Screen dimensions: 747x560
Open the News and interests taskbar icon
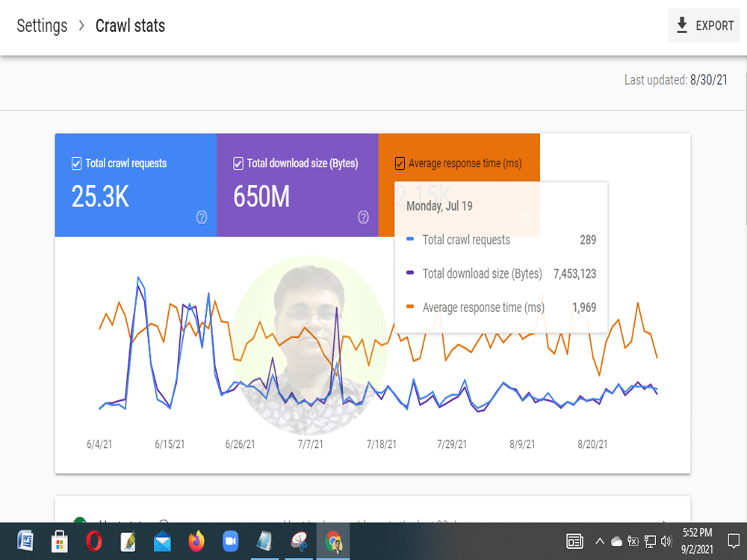[574, 541]
